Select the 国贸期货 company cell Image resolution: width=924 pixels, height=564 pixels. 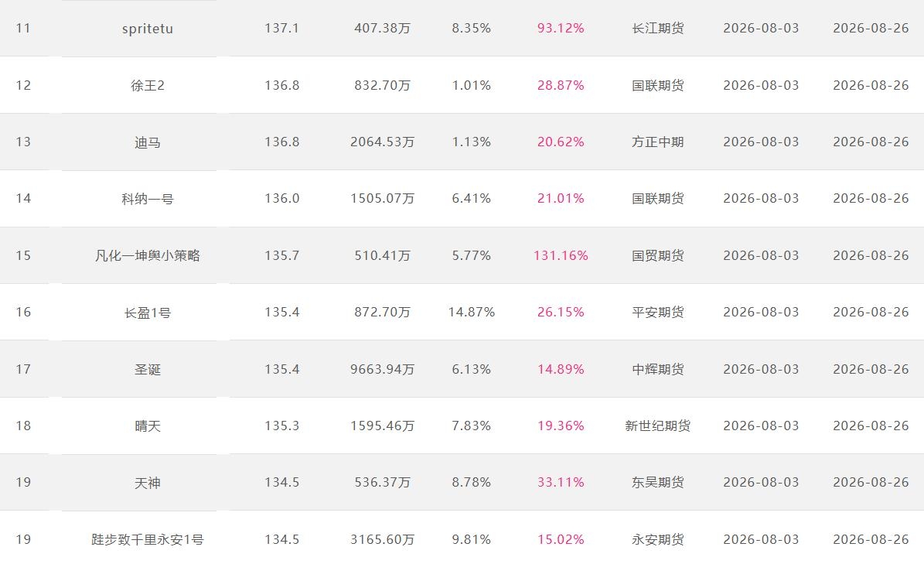pyautogui.click(x=658, y=256)
